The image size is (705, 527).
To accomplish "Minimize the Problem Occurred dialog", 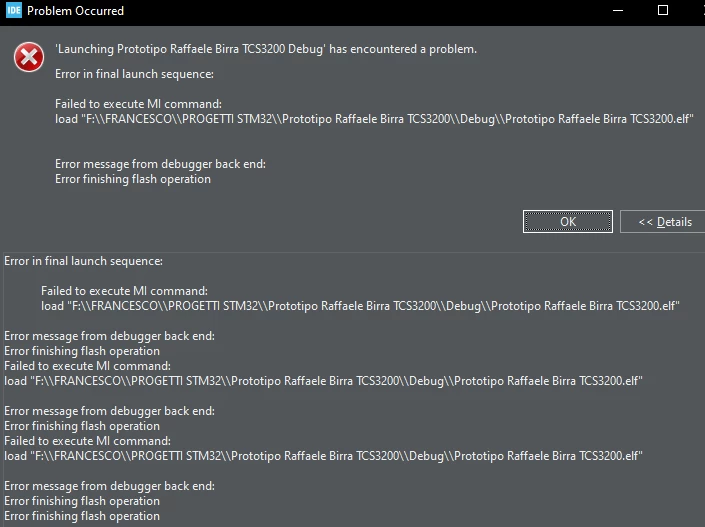I will pos(618,10).
